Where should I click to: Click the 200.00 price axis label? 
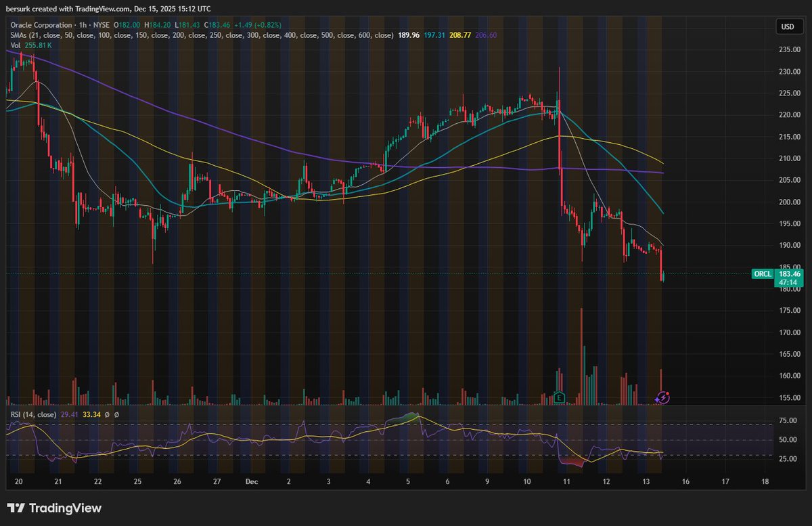point(789,202)
